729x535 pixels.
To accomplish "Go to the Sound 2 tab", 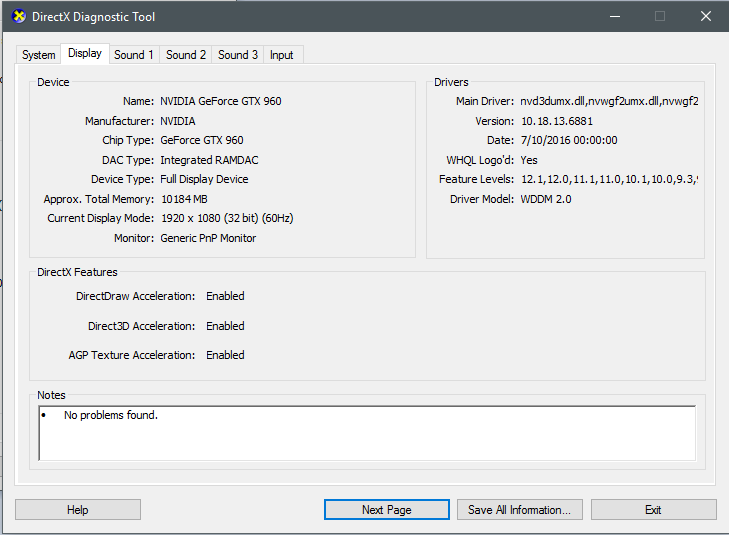I will (x=186, y=55).
